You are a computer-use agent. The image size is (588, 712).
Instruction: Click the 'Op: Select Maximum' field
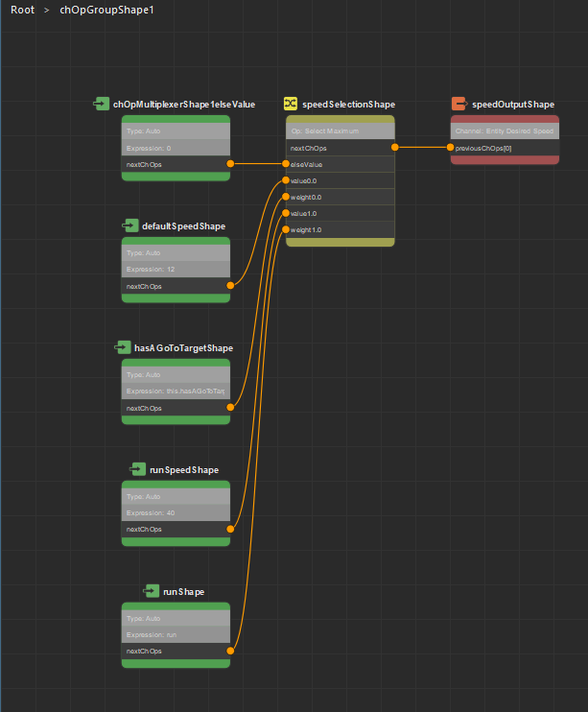(341, 131)
